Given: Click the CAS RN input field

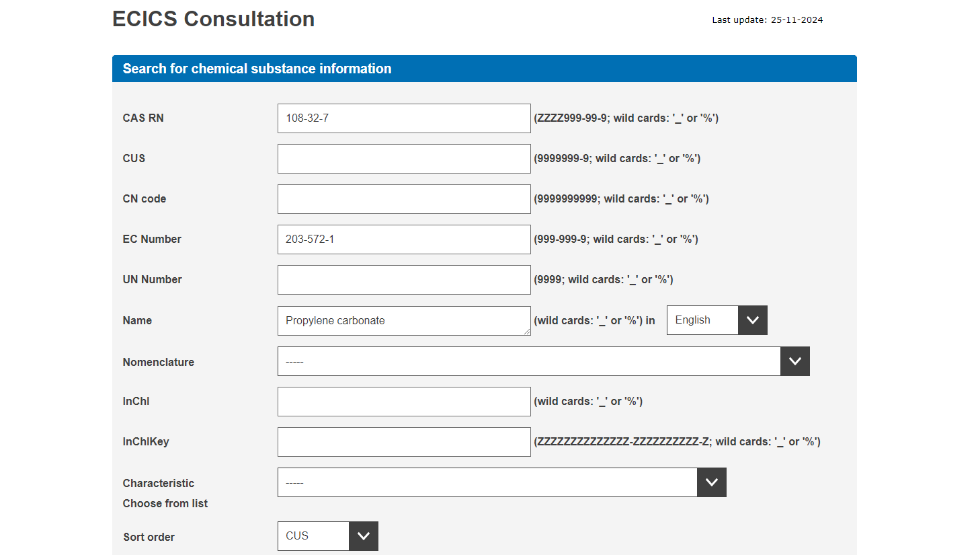Looking at the screenshot, I should click(403, 118).
